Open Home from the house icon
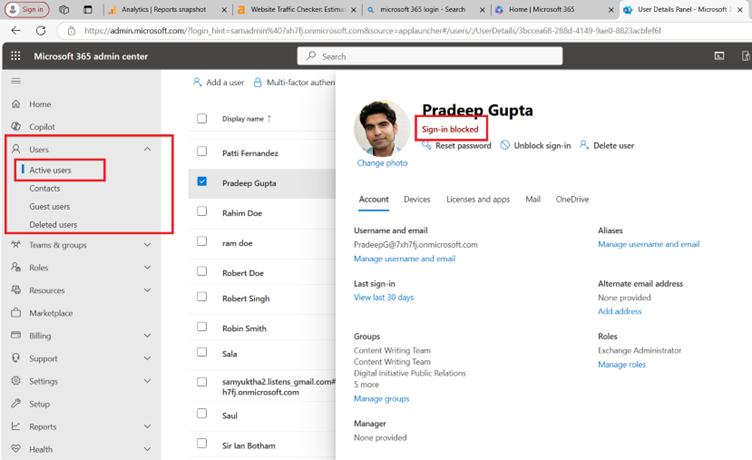 tap(16, 104)
